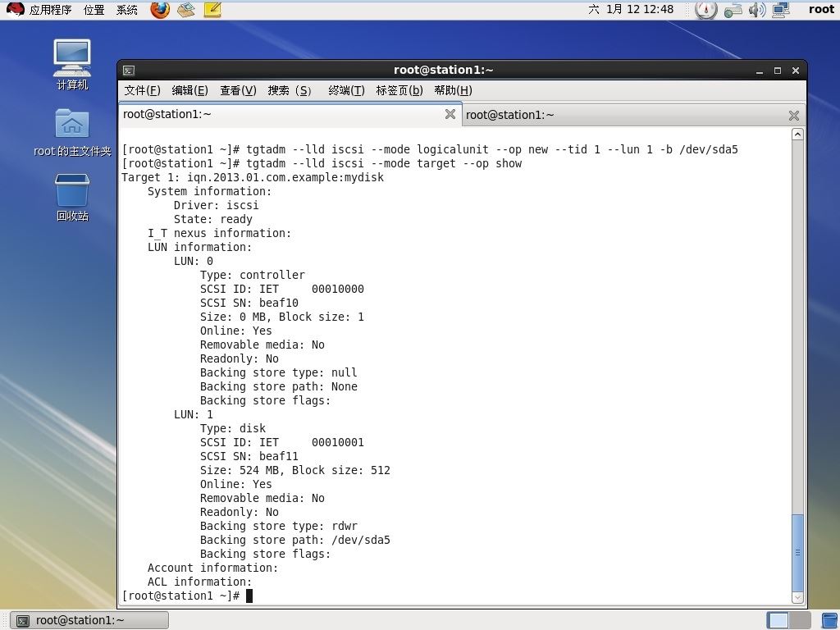Open the yellow notes launcher icon
Viewport: 840px width, 630px height.
[x=212, y=10]
